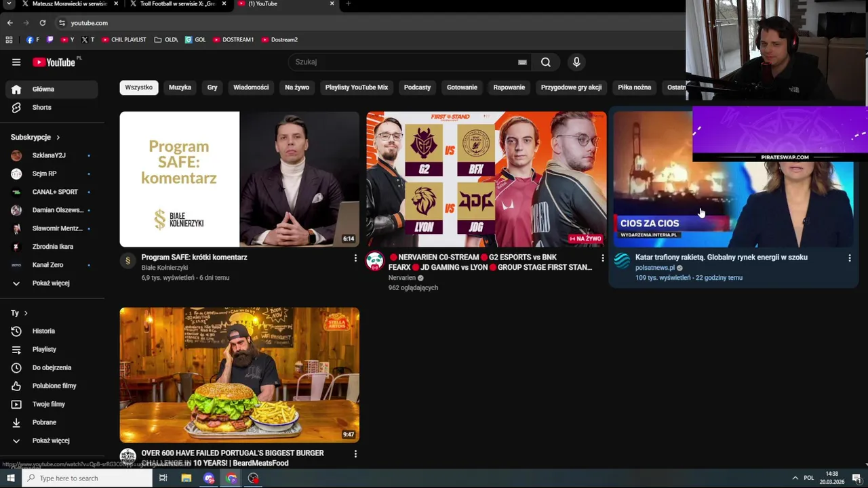Expand Pokaż więcej under Subskrypcje
This screenshot has height=488, width=868.
tap(52, 283)
